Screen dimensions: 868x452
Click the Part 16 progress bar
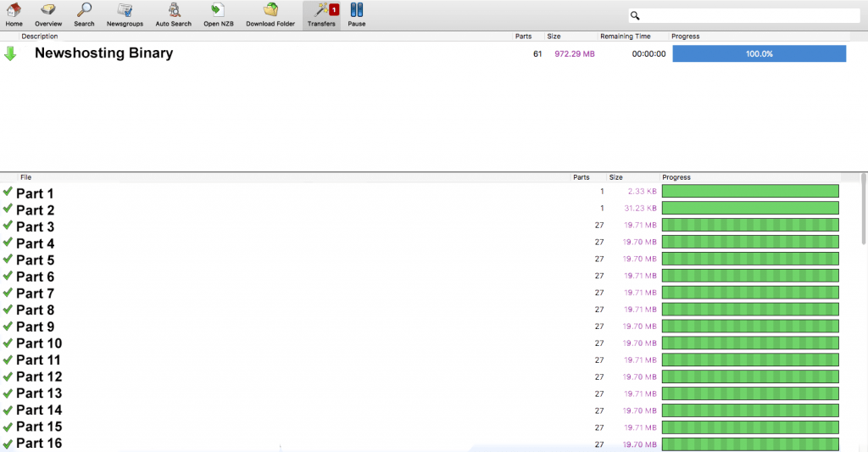point(750,444)
